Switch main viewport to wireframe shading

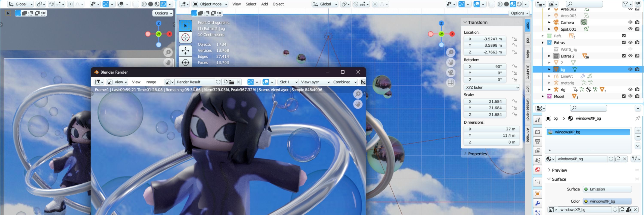[x=500, y=4]
